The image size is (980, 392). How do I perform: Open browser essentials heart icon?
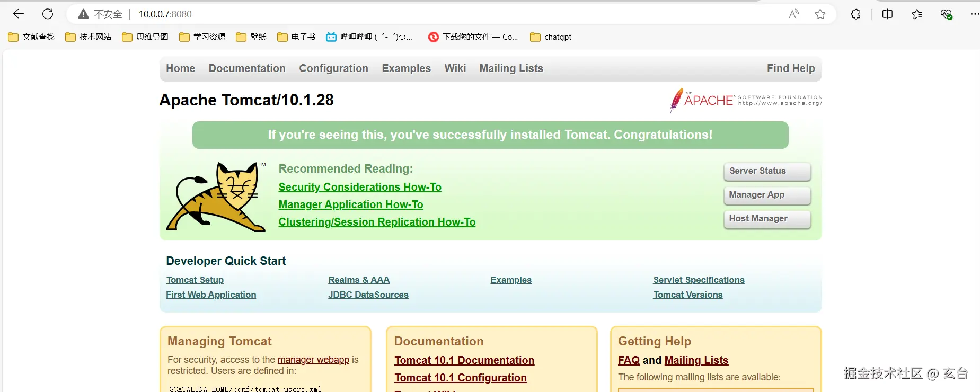pos(947,14)
